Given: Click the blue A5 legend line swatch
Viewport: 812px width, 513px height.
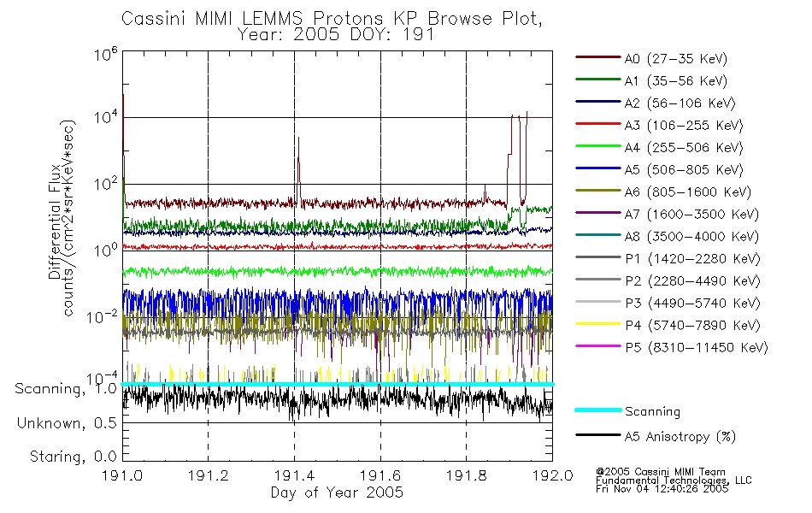Looking at the screenshot, I should (x=597, y=168).
